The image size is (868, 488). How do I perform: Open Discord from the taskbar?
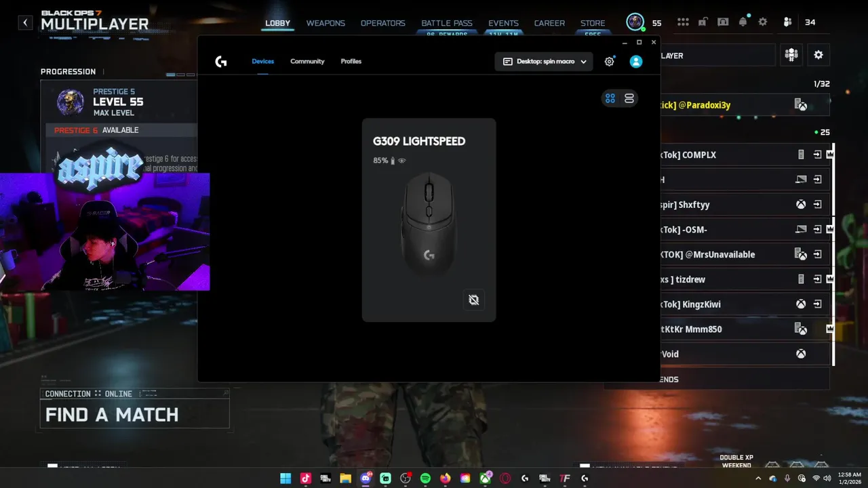click(x=366, y=479)
